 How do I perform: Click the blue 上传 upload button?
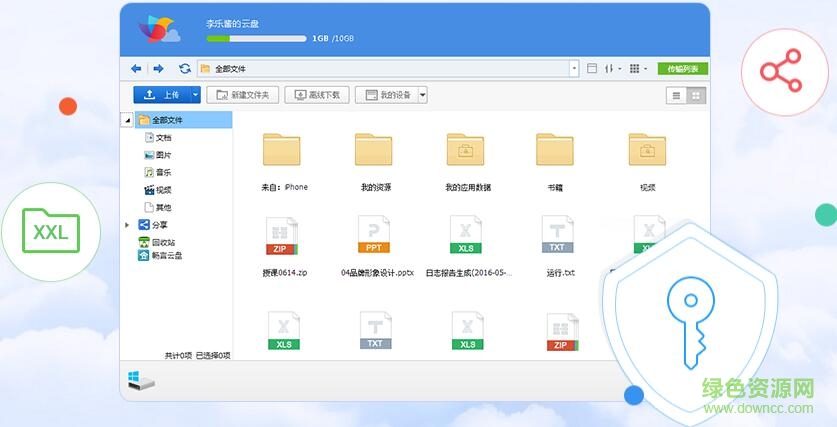[162, 95]
